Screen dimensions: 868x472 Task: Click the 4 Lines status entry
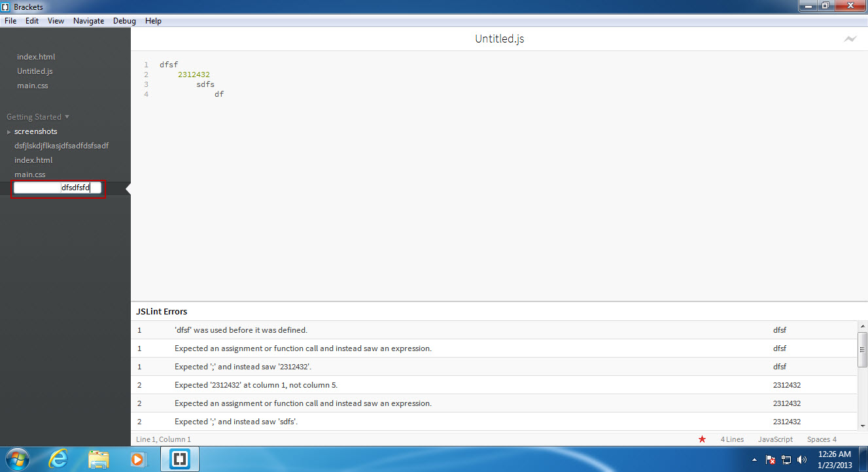click(x=732, y=439)
